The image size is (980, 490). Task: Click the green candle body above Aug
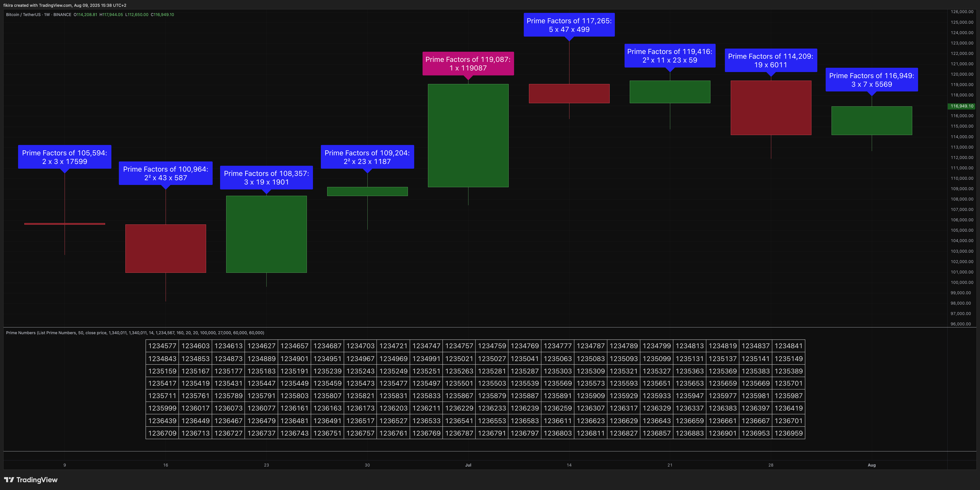pos(872,121)
